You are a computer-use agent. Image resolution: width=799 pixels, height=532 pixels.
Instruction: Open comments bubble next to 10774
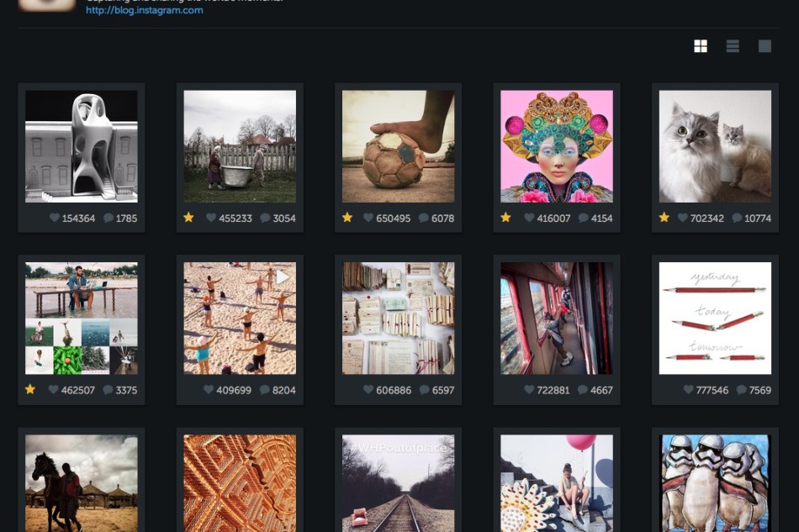tap(737, 218)
